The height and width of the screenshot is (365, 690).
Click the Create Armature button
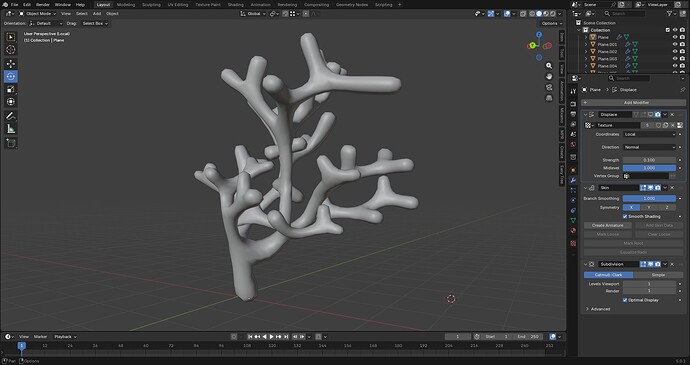(x=607, y=225)
